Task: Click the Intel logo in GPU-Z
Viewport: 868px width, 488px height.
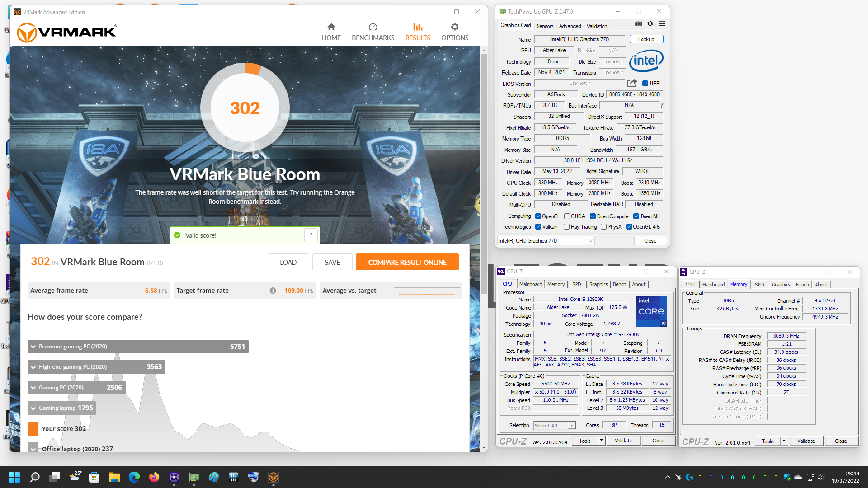Action: point(646,60)
